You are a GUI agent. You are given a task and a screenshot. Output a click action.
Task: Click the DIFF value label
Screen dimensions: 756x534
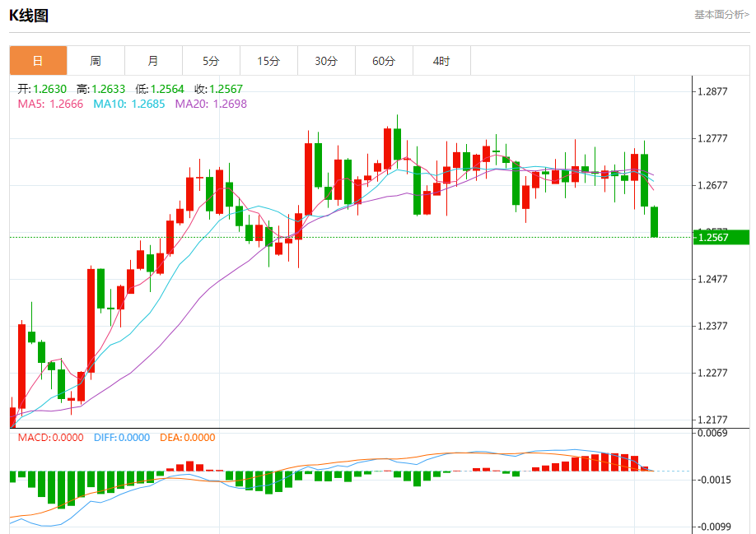click(122, 438)
